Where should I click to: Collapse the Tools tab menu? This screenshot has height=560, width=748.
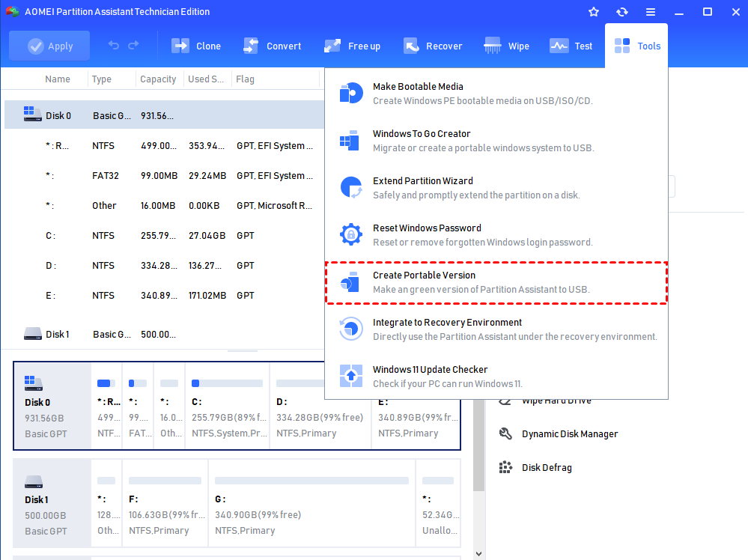pos(636,46)
